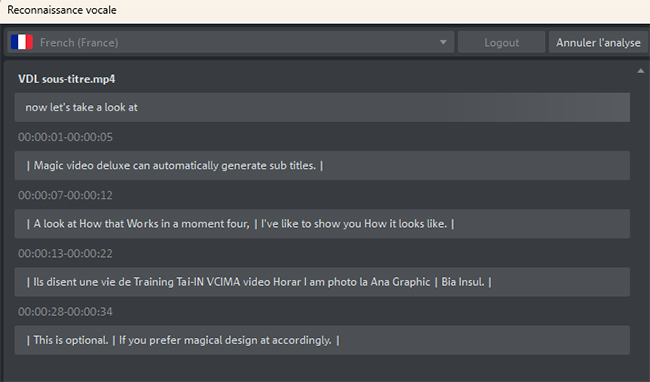Image resolution: width=650 pixels, height=382 pixels.
Task: Click the scroll up arrow
Action: click(x=640, y=71)
